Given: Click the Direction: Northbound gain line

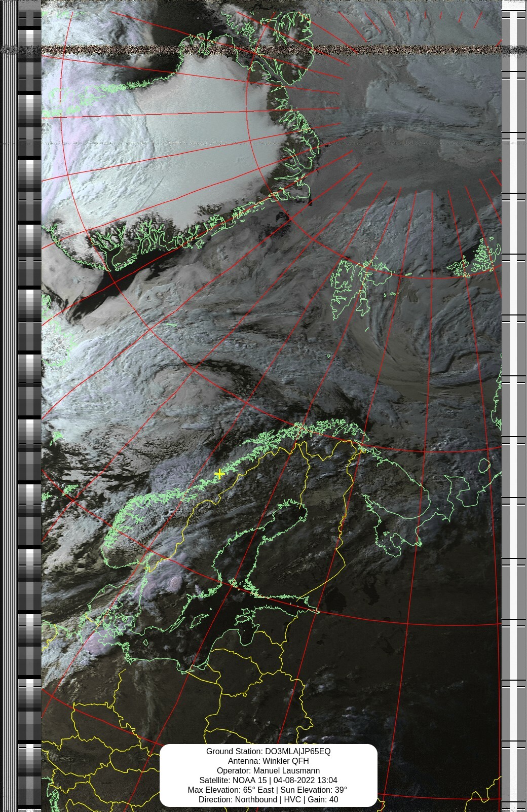Looking at the screenshot, I should (x=268, y=799).
